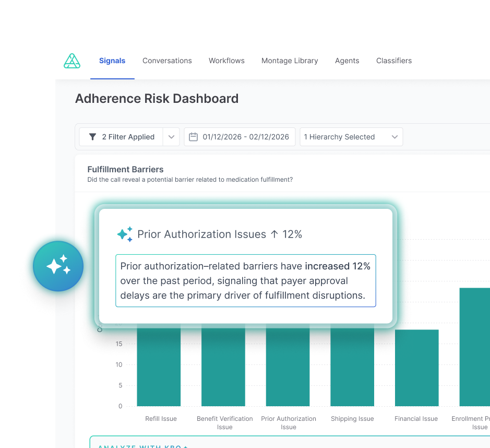Image resolution: width=490 pixels, height=448 pixels.
Task: Navigate to the Montage Library tab
Action: [290, 61]
